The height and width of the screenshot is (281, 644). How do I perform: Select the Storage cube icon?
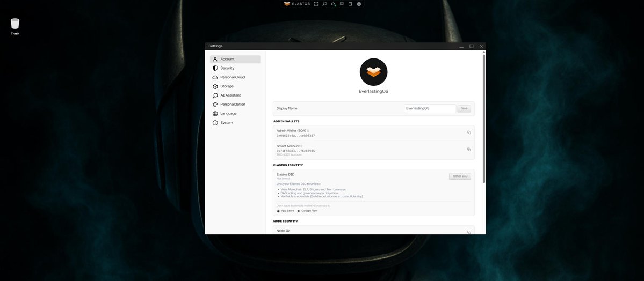(215, 86)
